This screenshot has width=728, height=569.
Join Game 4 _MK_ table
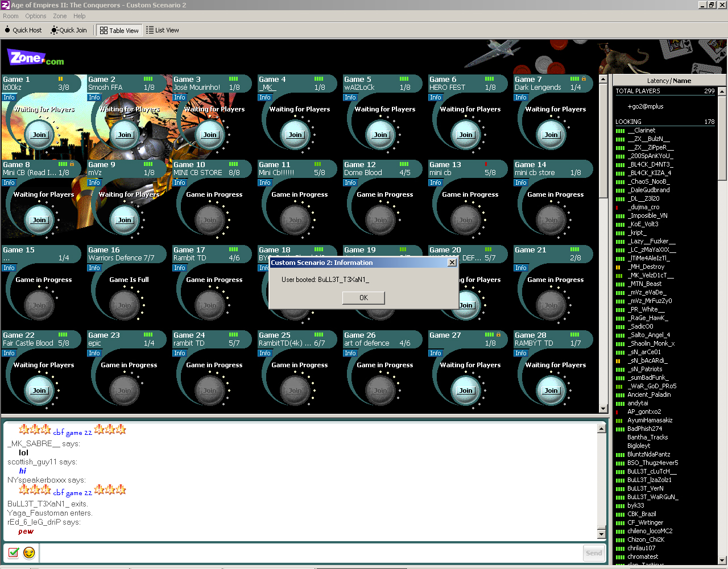[x=295, y=135]
